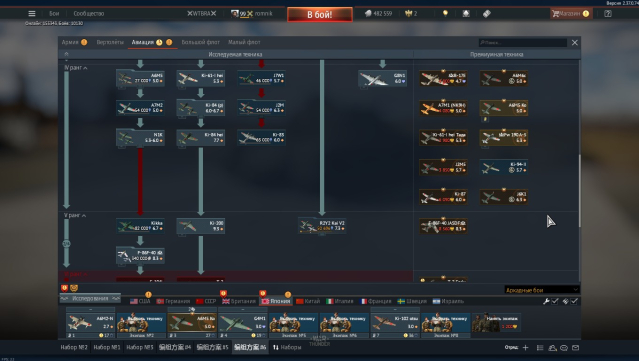Click the research tree vertical scrollbar
639x361 pixels.
point(579,191)
